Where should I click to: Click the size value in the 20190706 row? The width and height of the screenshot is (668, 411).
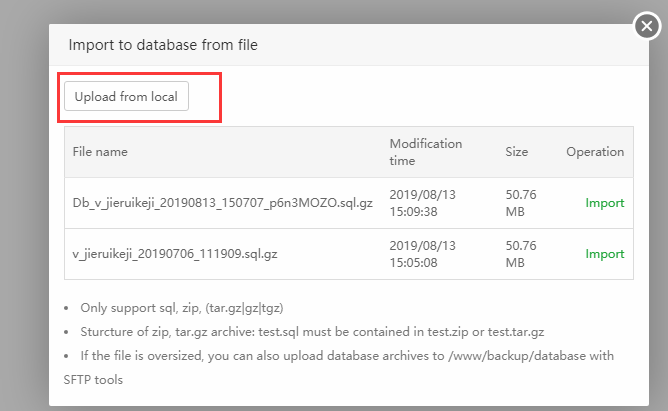click(x=521, y=254)
